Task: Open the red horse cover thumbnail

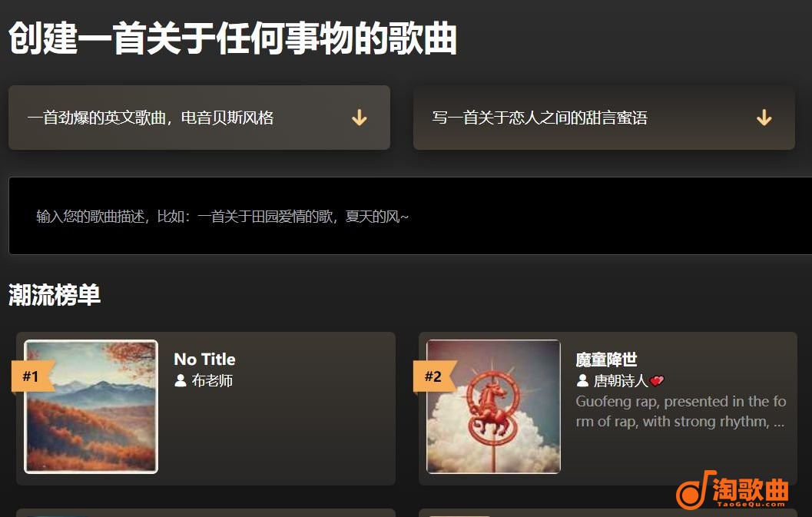Action: [493, 406]
